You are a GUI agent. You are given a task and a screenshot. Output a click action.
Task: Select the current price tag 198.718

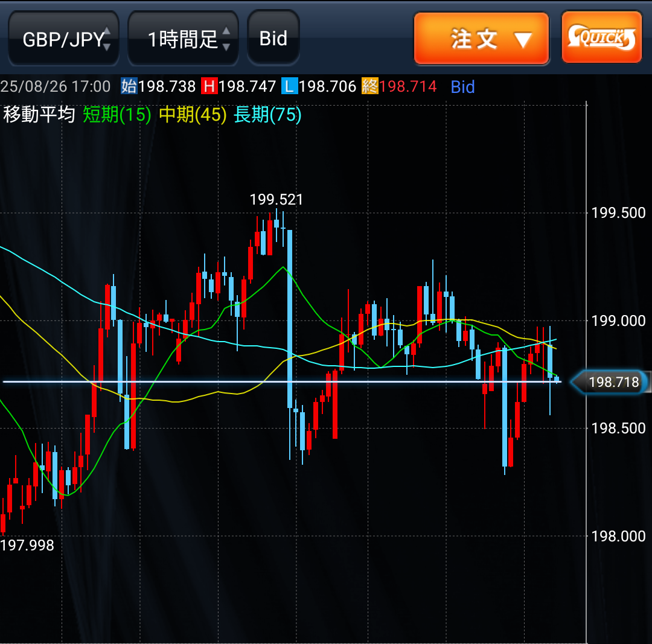(611, 382)
